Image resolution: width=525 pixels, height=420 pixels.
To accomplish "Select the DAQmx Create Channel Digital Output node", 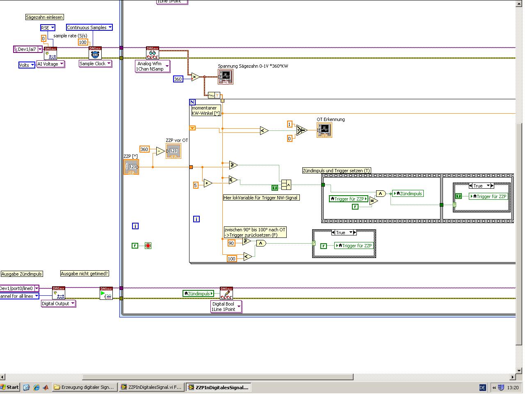I will click(59, 293).
